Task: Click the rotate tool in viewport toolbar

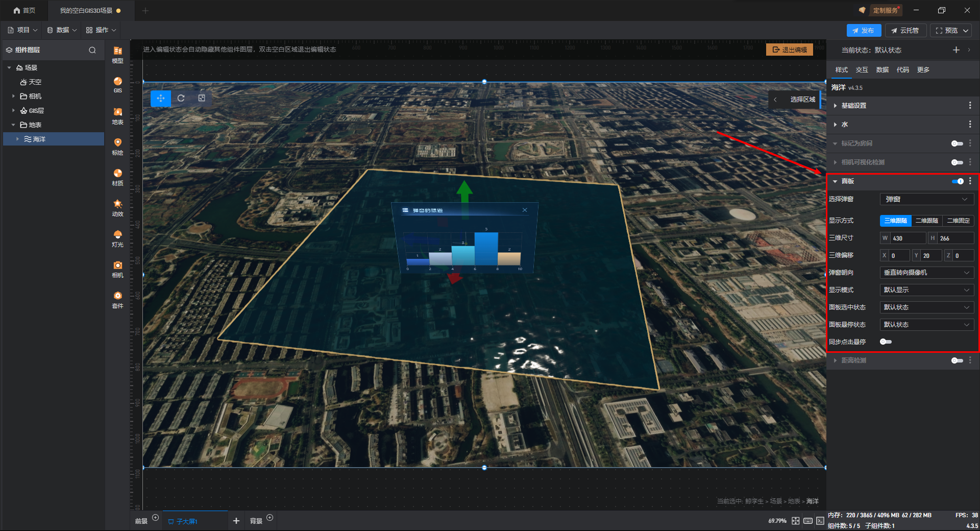Action: pyautogui.click(x=181, y=98)
